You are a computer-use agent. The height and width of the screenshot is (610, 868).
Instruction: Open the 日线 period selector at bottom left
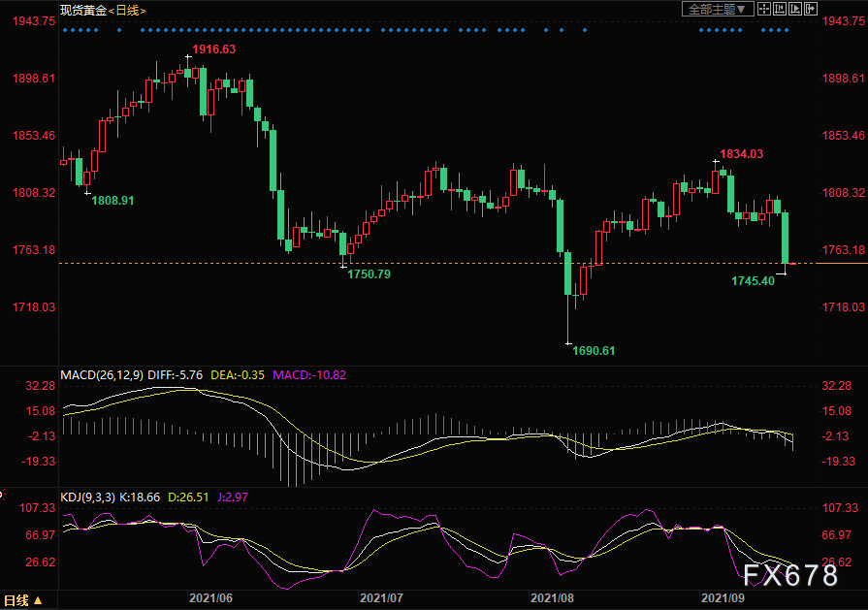point(23,600)
